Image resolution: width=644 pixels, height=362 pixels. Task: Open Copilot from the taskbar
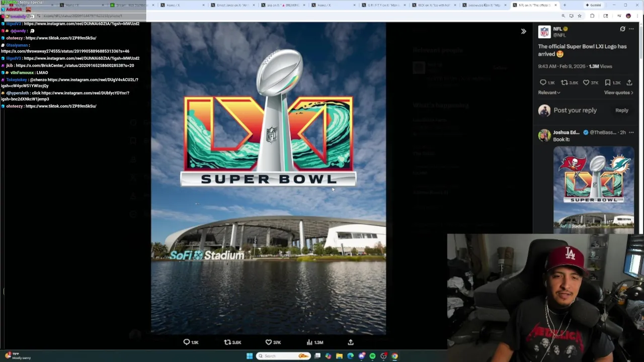(x=328, y=356)
